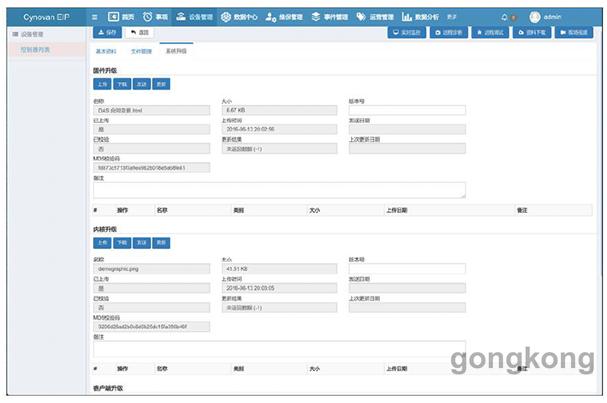Open 事件管理 module in navbar

[x=330, y=17]
